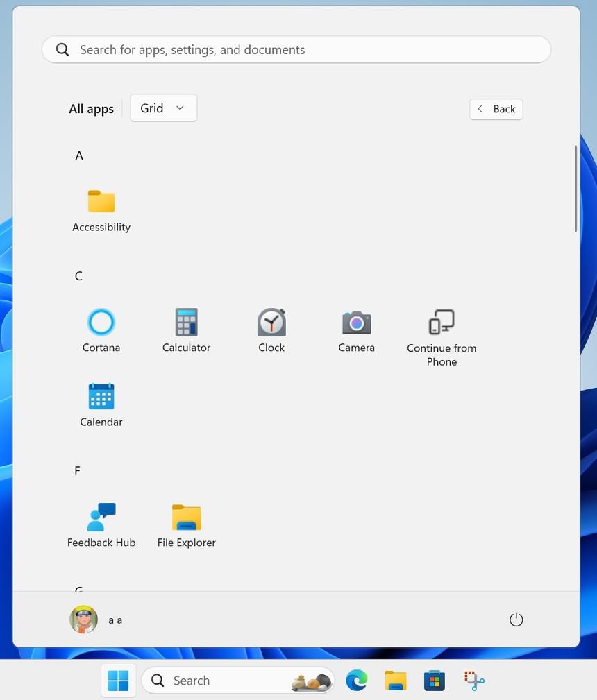Open the Feedback Hub
597x700 pixels.
click(x=101, y=525)
